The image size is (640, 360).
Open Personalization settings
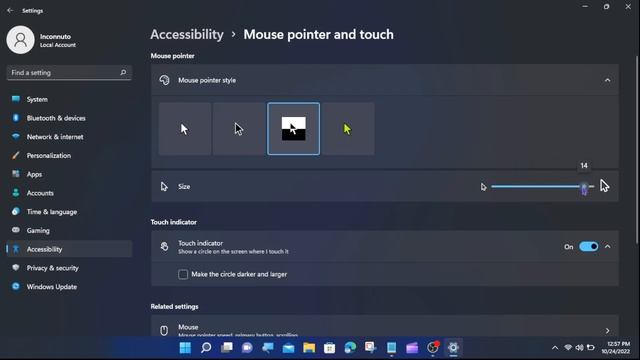click(x=69, y=156)
